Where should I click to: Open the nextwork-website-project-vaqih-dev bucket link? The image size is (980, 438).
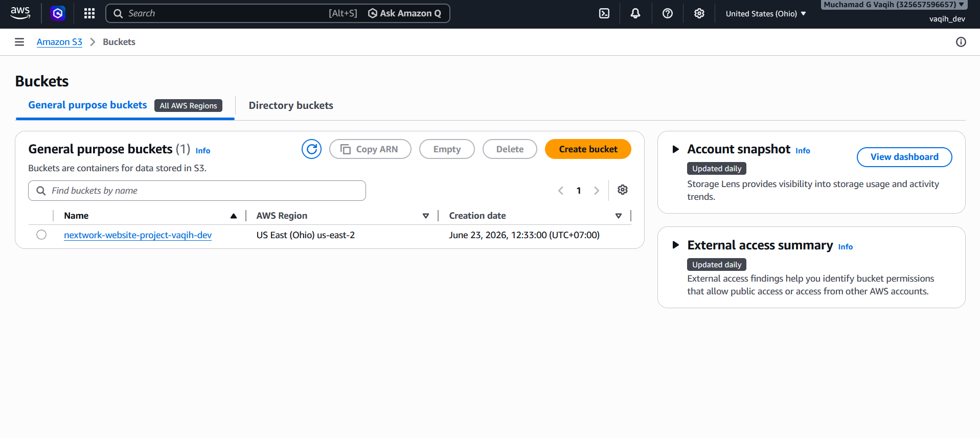coord(138,235)
